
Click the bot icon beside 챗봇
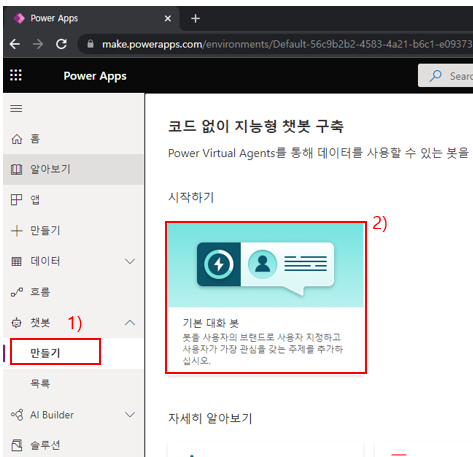tap(17, 323)
